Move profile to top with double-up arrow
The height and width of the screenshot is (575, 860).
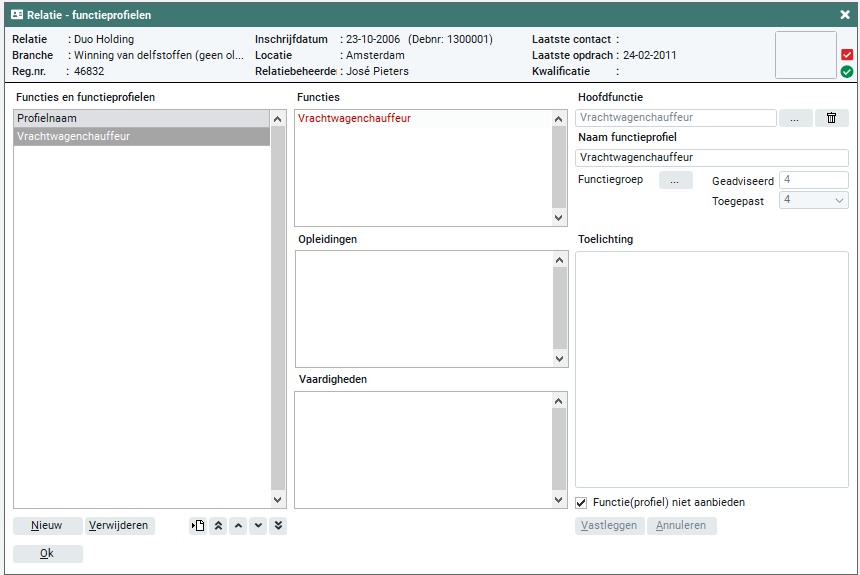218,526
